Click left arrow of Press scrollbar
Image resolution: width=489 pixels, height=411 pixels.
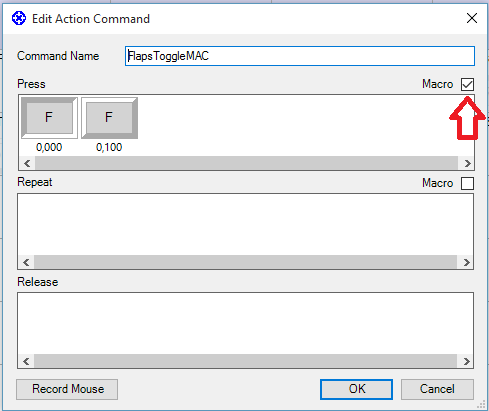(x=27, y=163)
